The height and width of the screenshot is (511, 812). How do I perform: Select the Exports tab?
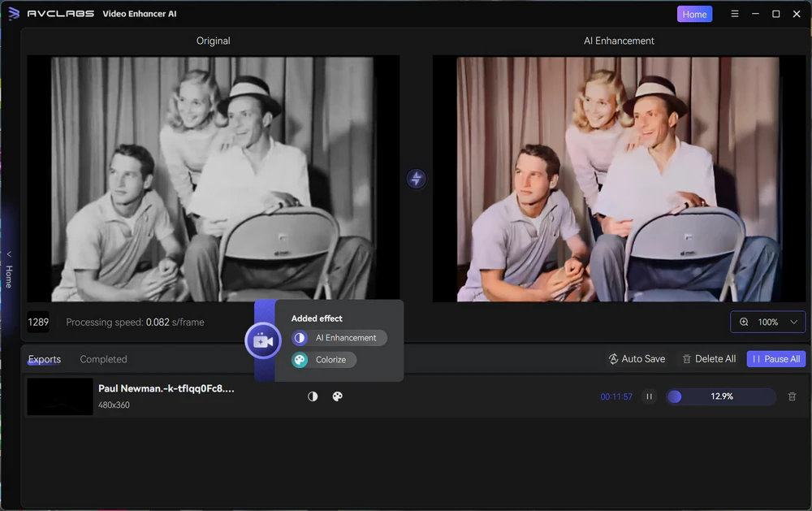44,358
